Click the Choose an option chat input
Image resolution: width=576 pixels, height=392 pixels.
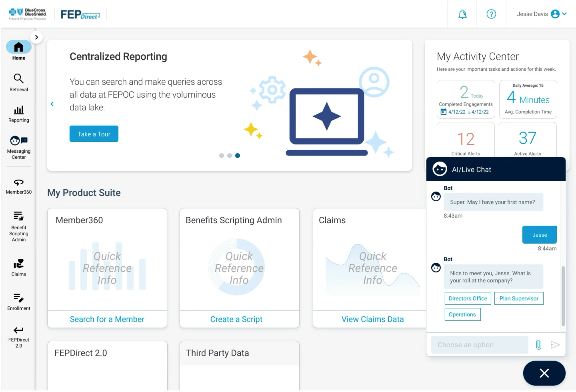pyautogui.click(x=480, y=345)
